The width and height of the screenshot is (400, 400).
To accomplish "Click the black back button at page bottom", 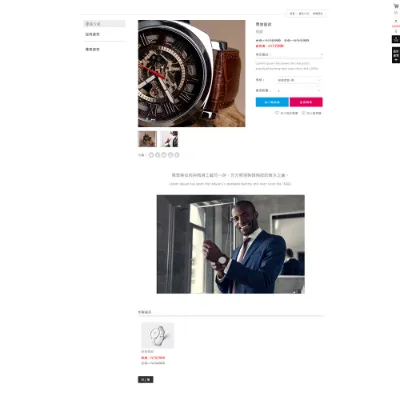I will click(x=146, y=379).
